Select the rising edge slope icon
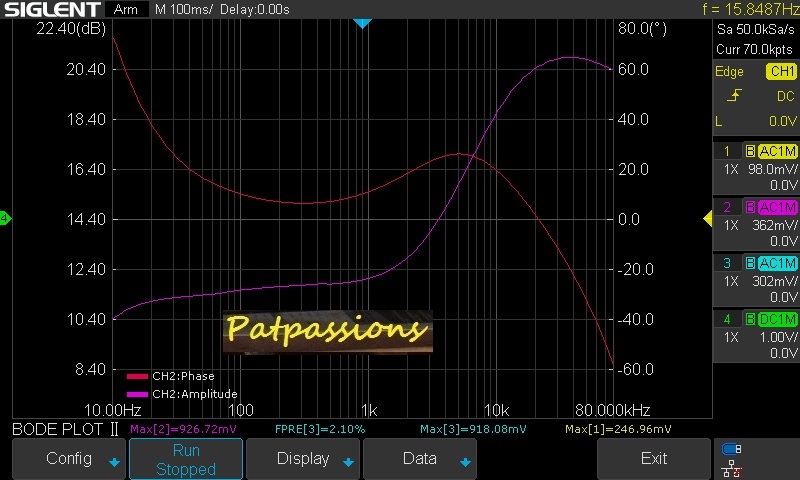800x480 pixels. [735, 96]
